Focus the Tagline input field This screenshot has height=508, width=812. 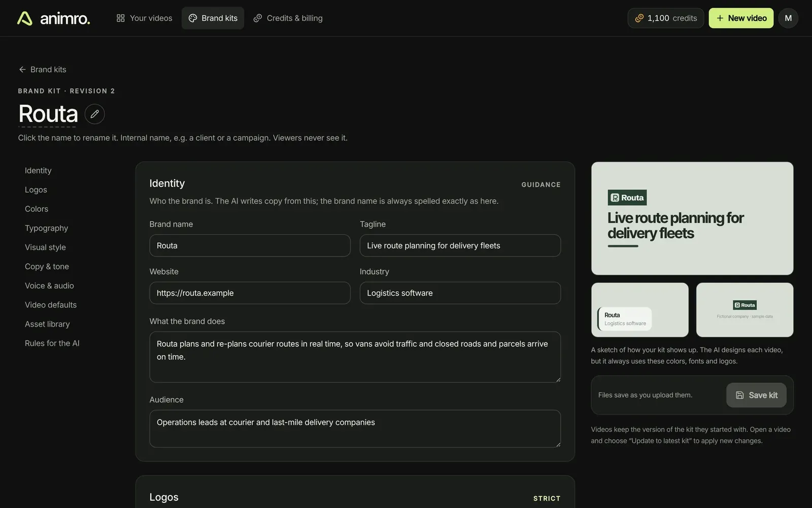[460, 245]
